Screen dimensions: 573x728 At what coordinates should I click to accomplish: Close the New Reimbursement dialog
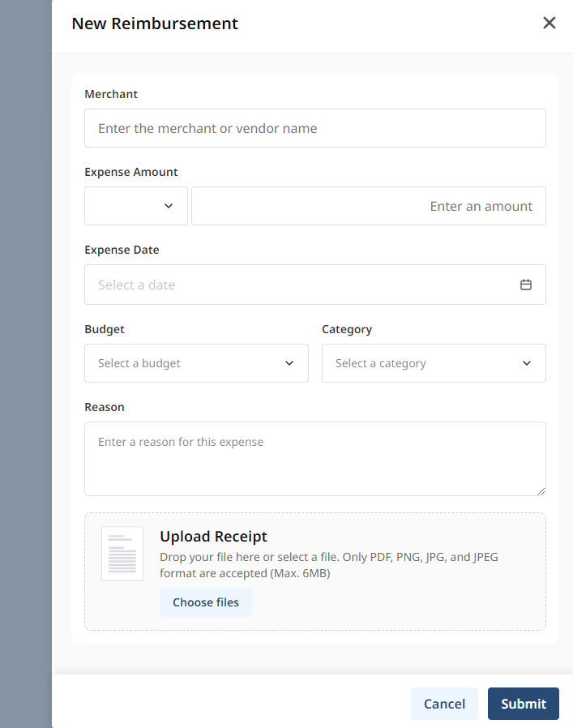pyautogui.click(x=549, y=23)
